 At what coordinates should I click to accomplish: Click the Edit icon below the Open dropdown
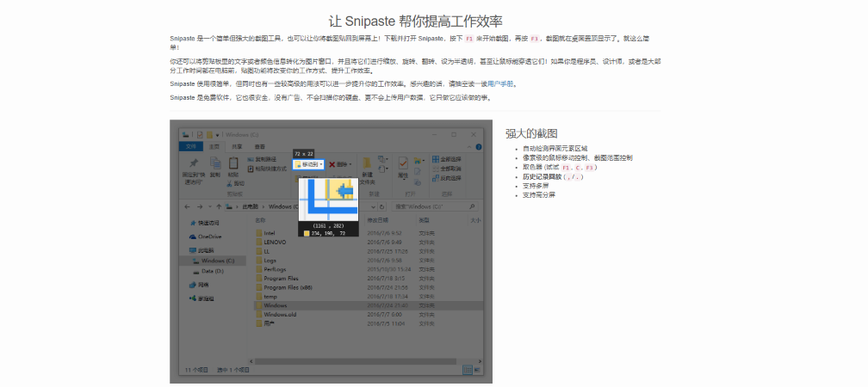tap(418, 171)
